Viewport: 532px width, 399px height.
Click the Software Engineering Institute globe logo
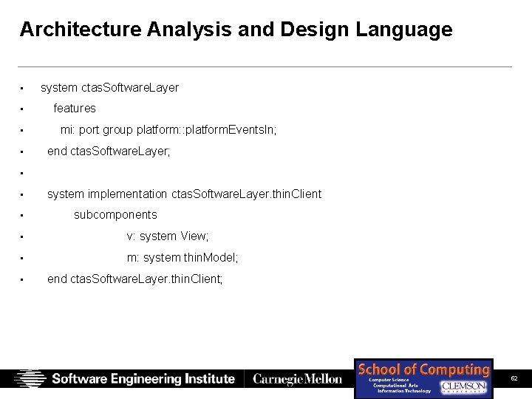click(x=30, y=378)
